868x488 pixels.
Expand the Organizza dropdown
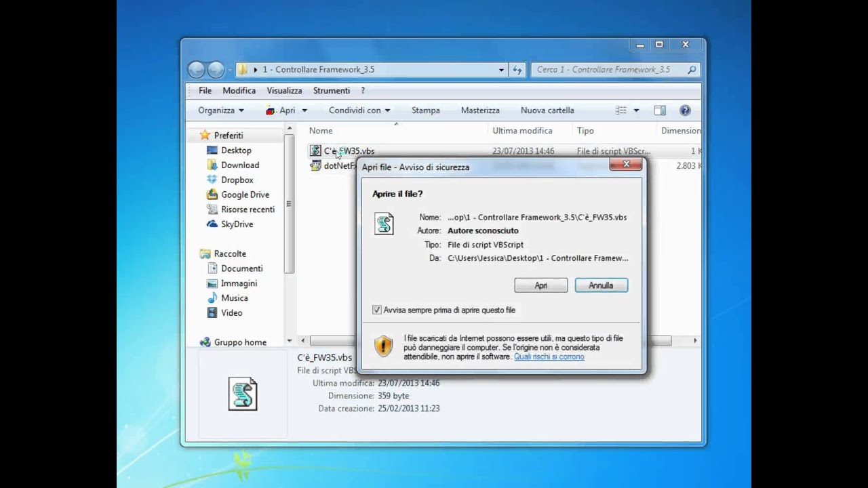click(x=221, y=110)
